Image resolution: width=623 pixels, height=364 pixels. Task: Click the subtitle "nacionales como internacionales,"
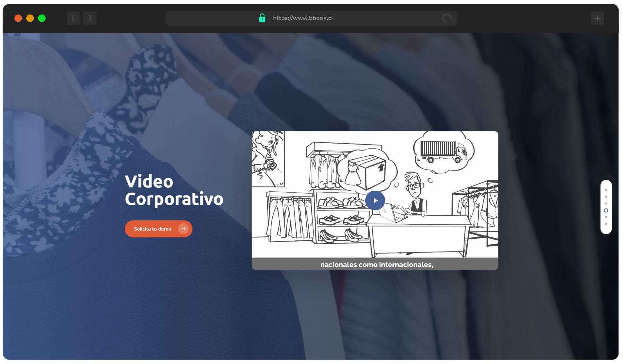pos(377,265)
